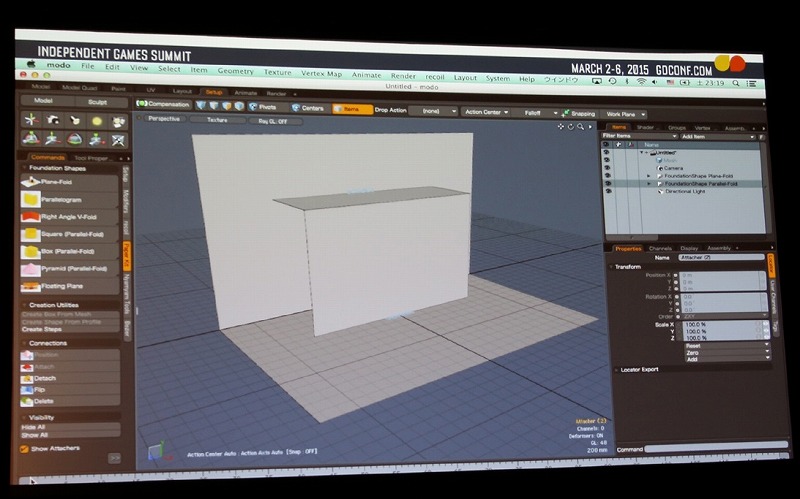Click the Hide All button
800x499 pixels.
(70, 427)
